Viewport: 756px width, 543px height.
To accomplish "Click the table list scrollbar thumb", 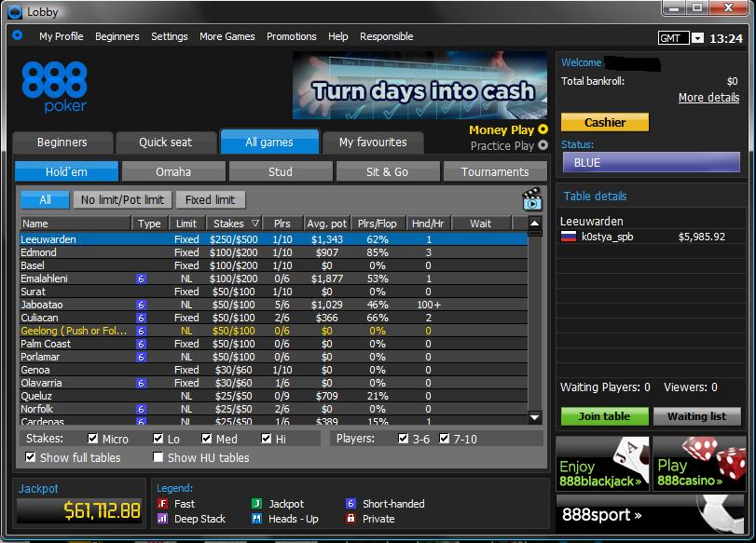I will [x=534, y=233].
